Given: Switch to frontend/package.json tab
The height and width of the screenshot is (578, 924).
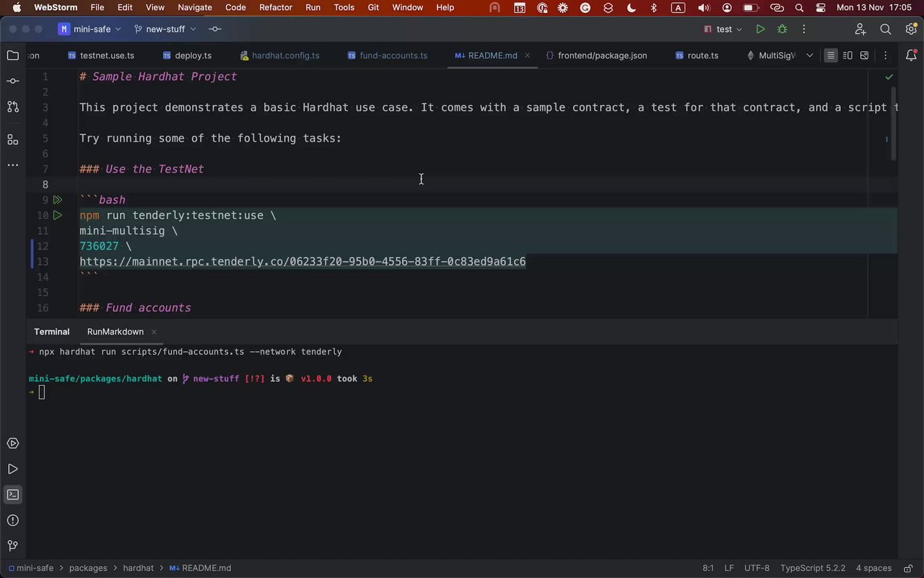Looking at the screenshot, I should (596, 56).
